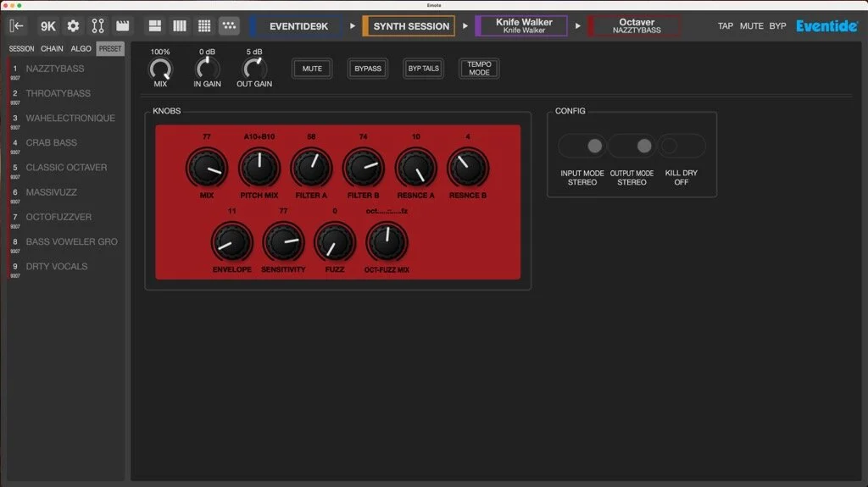Select preset 3 WAHELECTRONIQUE
This screenshot has width=868, height=487.
click(65, 119)
